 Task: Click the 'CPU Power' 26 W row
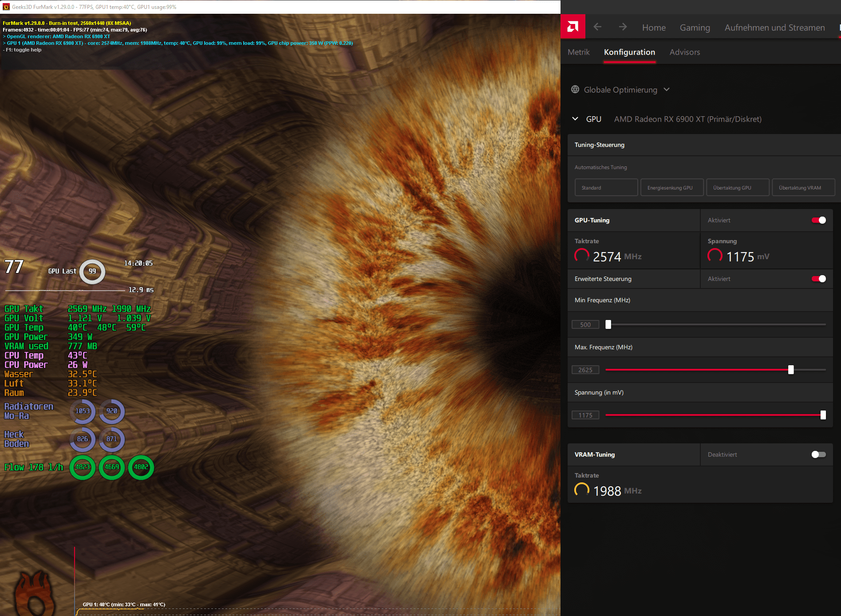pyautogui.click(x=46, y=365)
